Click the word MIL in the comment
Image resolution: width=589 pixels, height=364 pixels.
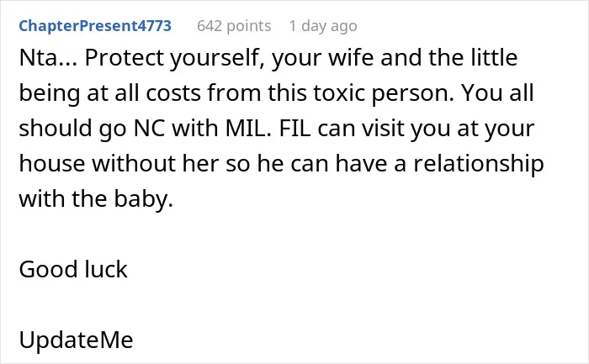(x=247, y=128)
